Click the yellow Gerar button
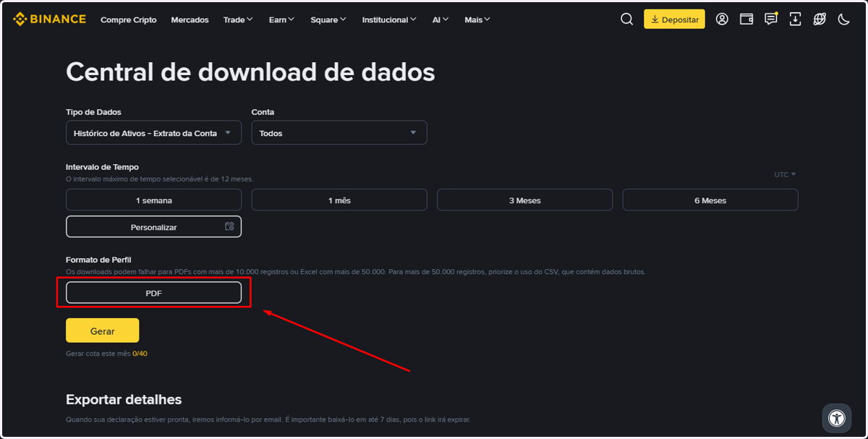The image size is (868, 439). pos(102,331)
